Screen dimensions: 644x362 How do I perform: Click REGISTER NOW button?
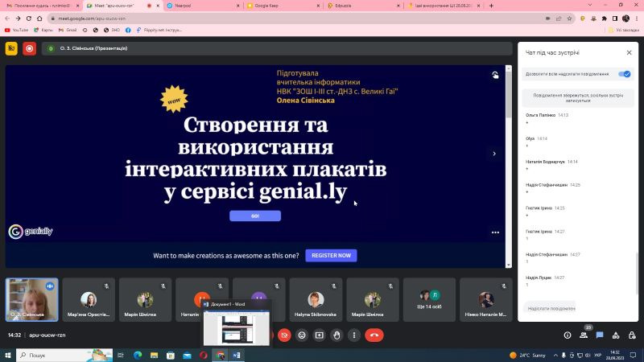331,255
